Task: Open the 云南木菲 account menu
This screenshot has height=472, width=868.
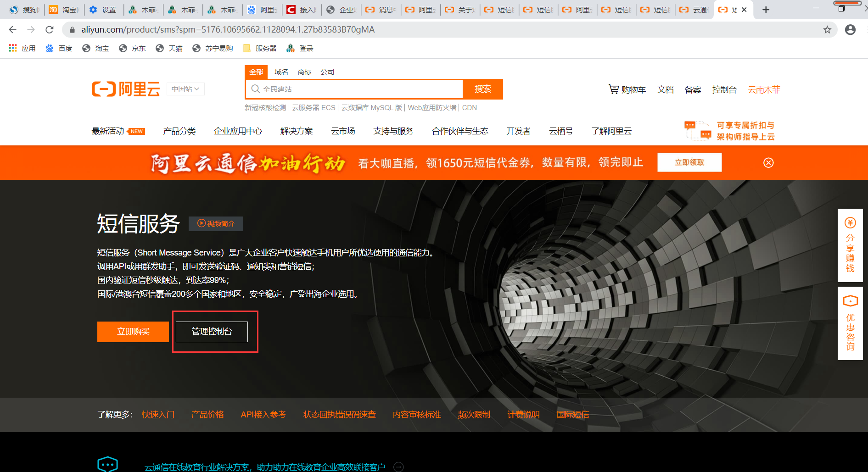Action: coord(764,90)
